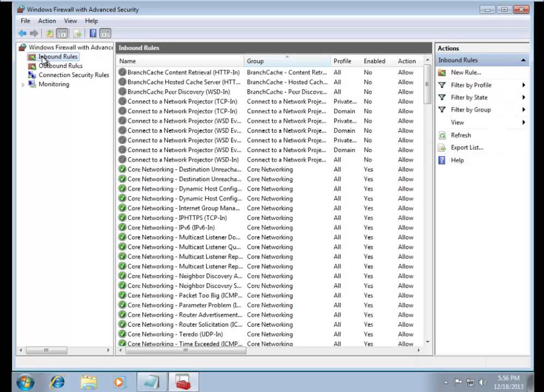Open Windows Explorer folder on taskbar
Viewport: 544px width, 392px height.
(x=89, y=382)
